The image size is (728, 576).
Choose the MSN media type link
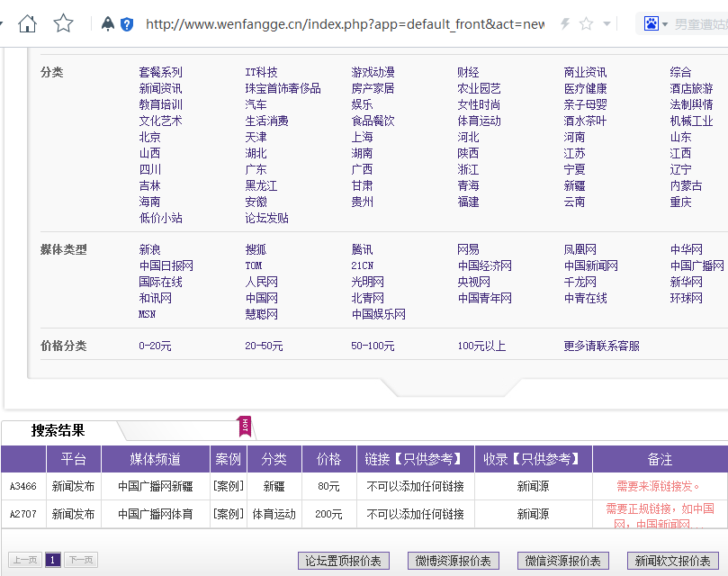tap(148, 314)
